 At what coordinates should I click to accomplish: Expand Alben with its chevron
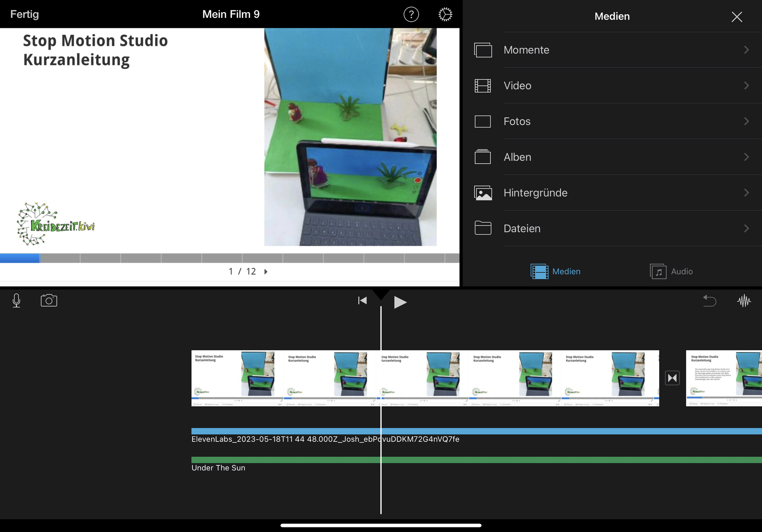coord(746,157)
